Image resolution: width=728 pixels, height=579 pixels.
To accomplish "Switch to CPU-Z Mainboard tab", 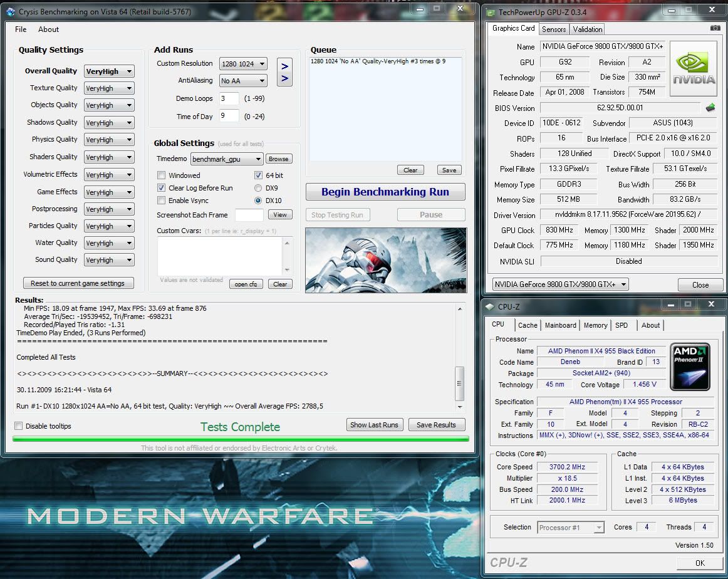I will pyautogui.click(x=560, y=325).
